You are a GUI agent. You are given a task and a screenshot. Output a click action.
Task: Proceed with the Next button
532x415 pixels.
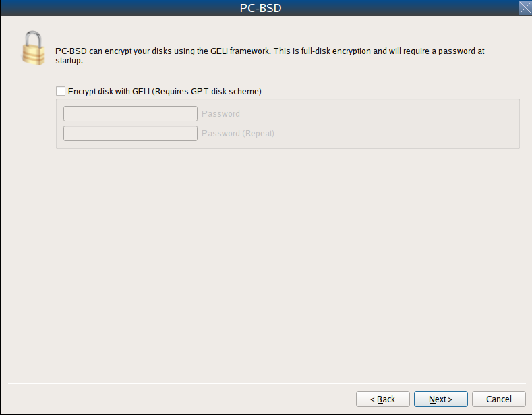click(441, 399)
